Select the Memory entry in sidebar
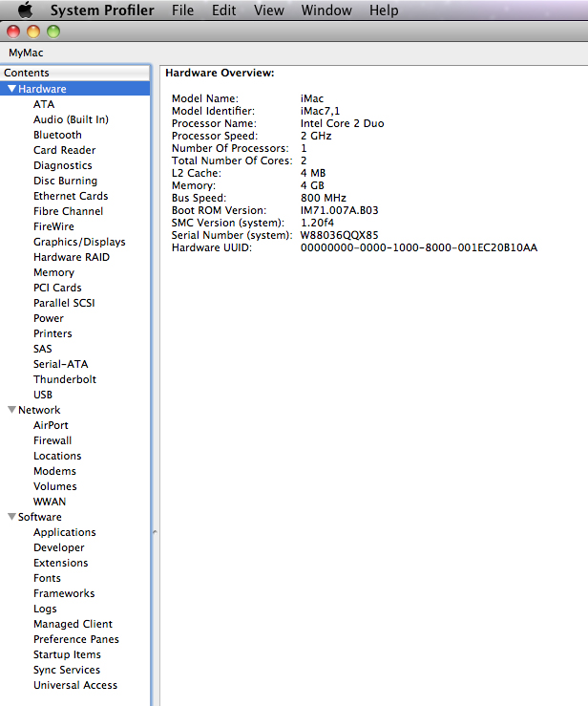Image resolution: width=588 pixels, height=706 pixels. [53, 272]
